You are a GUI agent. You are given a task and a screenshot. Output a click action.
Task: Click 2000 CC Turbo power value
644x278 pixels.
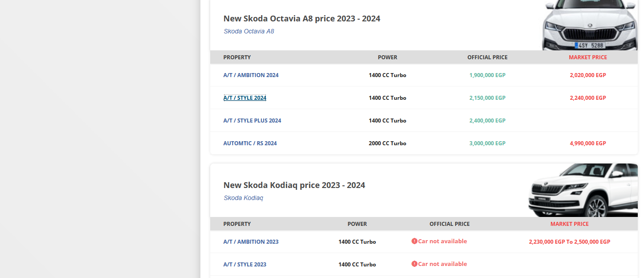tap(387, 143)
